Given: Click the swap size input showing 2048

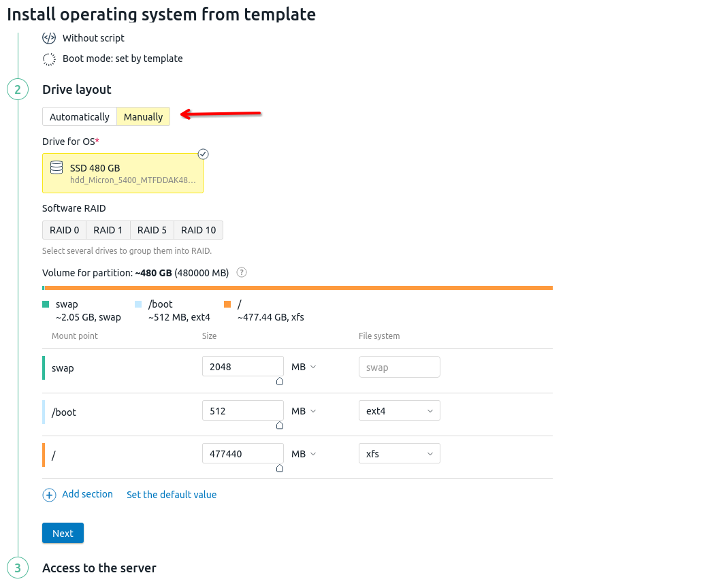Looking at the screenshot, I should [x=242, y=366].
